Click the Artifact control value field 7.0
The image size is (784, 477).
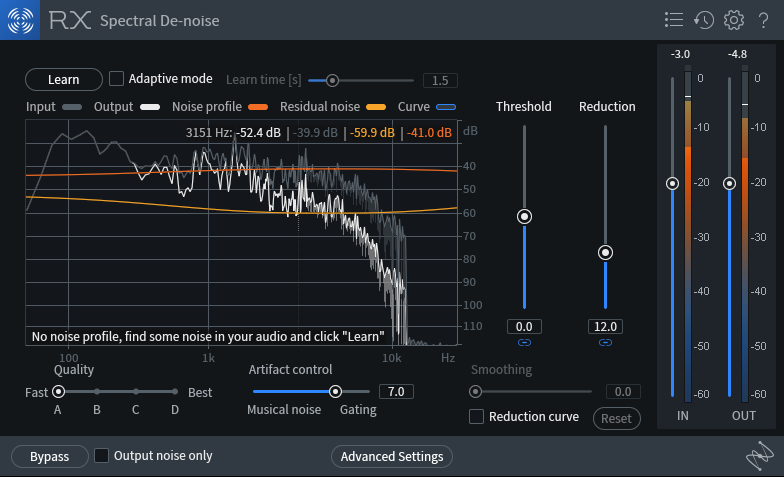click(x=396, y=392)
